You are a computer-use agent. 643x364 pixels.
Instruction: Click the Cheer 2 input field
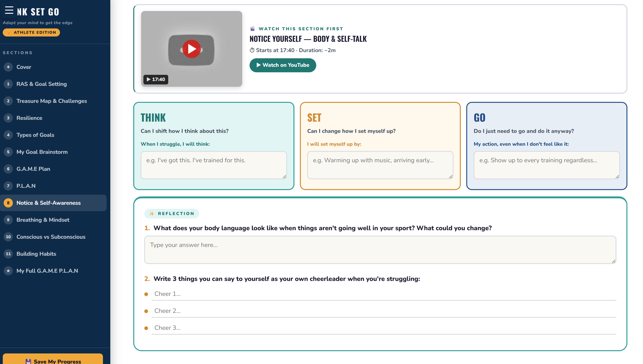tap(384, 311)
